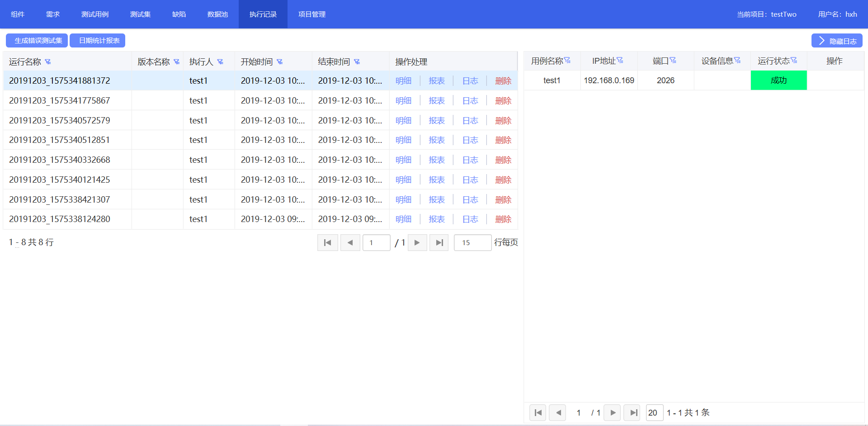Click filter icon on 用例名称 column

tap(567, 61)
